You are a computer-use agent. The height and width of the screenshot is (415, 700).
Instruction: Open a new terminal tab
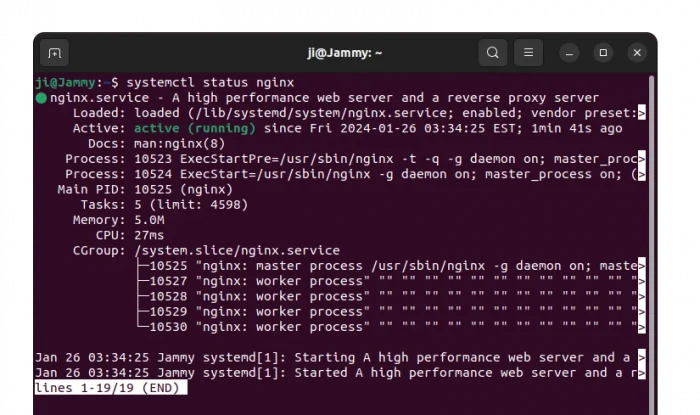54,53
